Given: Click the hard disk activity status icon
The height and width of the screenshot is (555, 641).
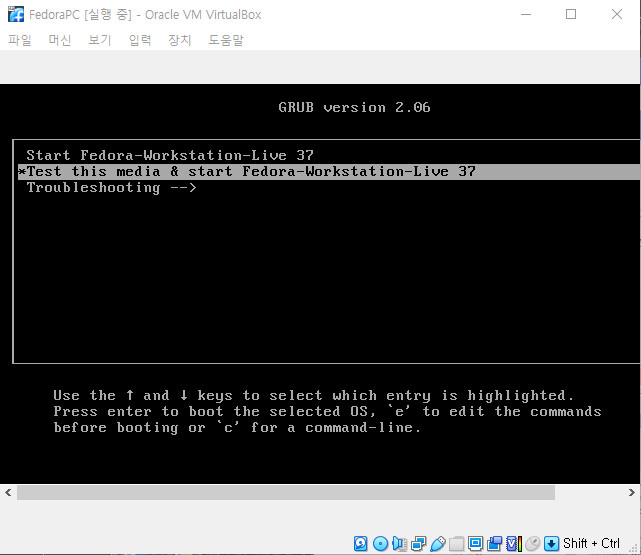Looking at the screenshot, I should [x=360, y=544].
